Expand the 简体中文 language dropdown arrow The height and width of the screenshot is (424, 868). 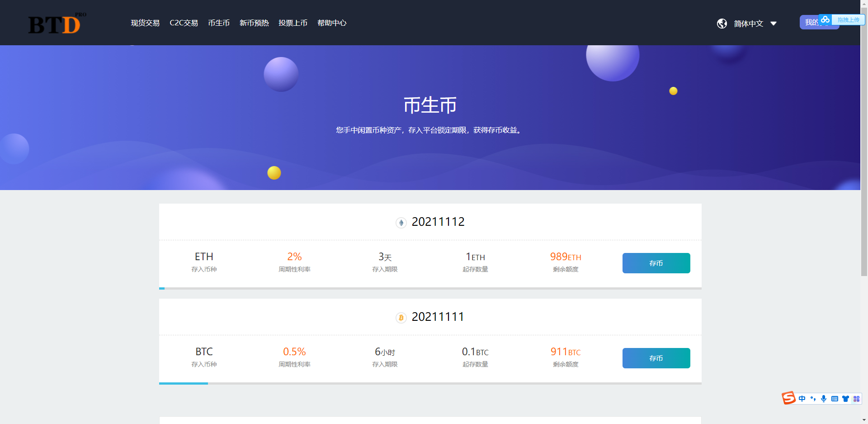[774, 24]
